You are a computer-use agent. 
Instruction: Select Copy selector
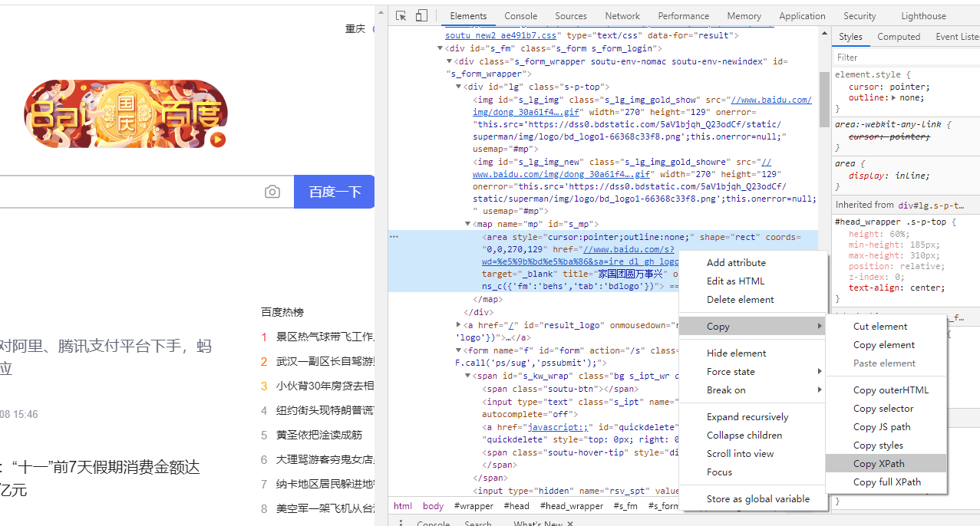(x=886, y=409)
